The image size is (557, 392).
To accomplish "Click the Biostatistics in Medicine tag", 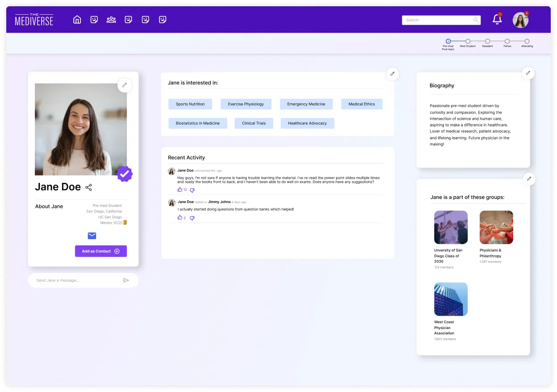I will point(198,123).
